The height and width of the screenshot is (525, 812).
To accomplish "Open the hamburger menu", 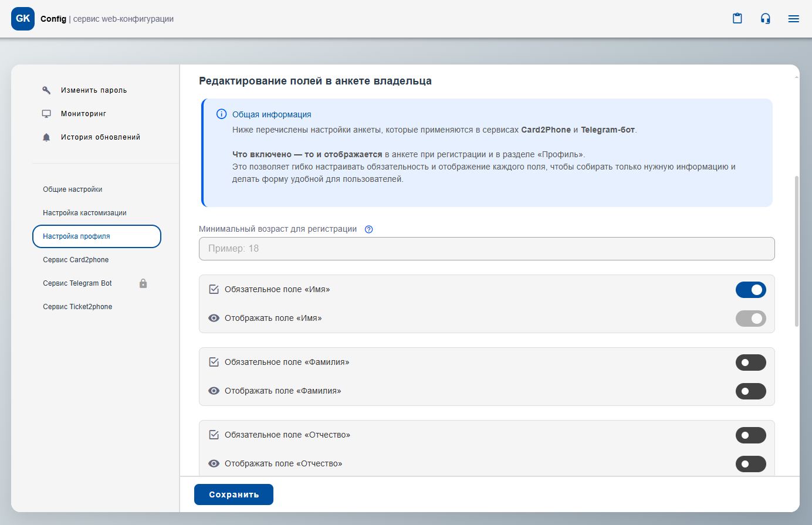I will 794,19.
